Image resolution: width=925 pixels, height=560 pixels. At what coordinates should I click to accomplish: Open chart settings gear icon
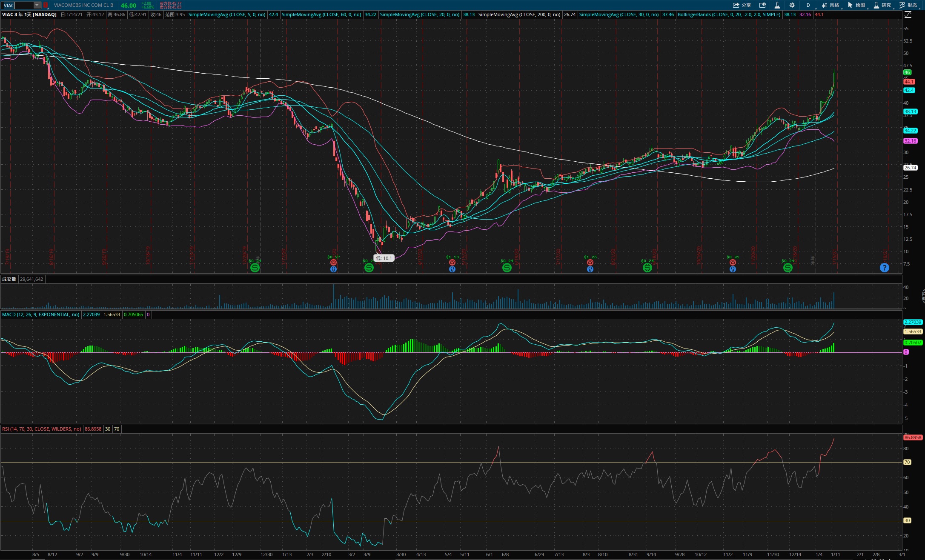[x=792, y=5]
